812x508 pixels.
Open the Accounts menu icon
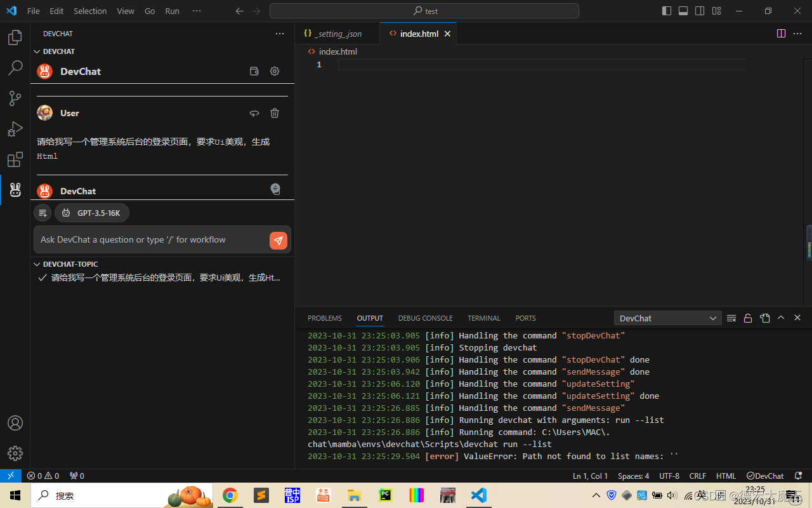coord(15,423)
